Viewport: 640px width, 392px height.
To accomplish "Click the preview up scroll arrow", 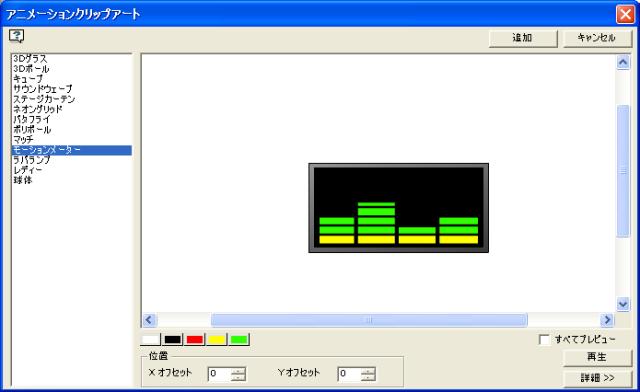I will pos(623,62).
